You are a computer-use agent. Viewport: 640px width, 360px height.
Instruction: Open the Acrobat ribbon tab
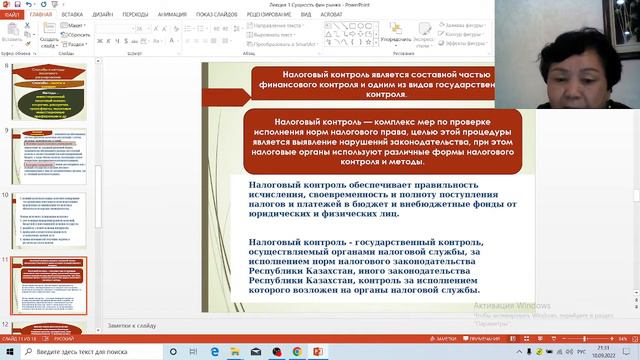tap(331, 15)
